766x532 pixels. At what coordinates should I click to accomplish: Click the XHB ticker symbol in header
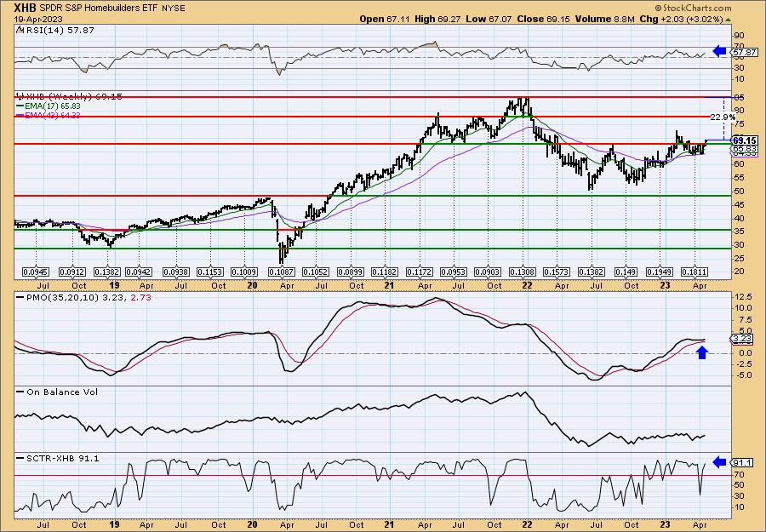click(26, 8)
